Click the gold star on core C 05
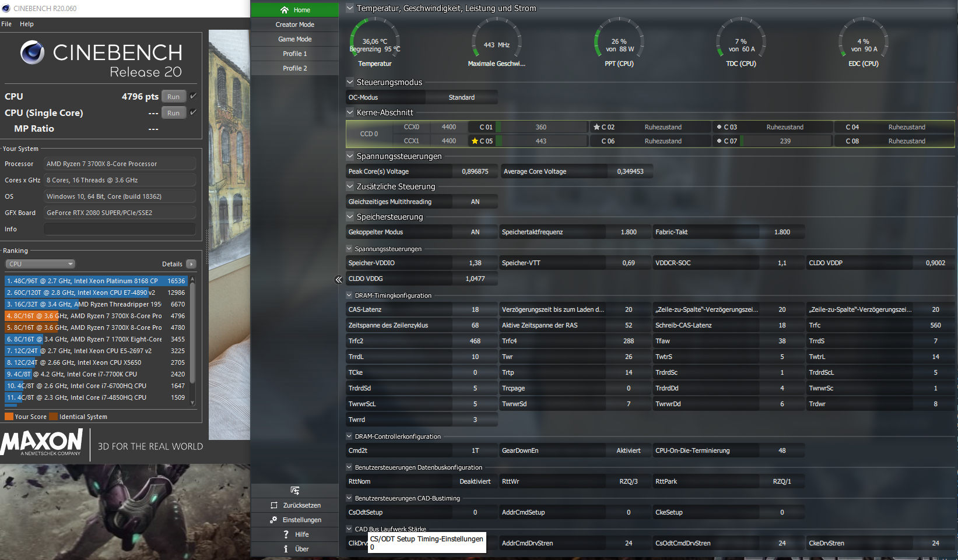Viewport: 958px width, 560px height. 475,141
